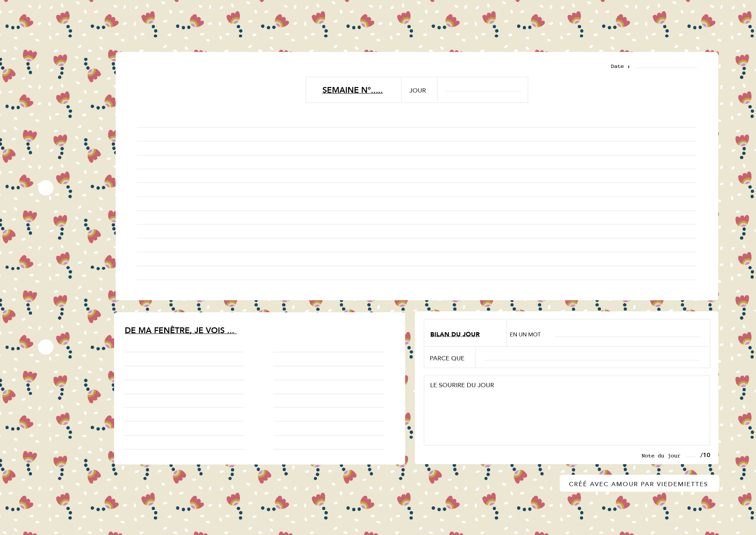
Task: Click the CRÉÉ AVEC AMOUR PAR VIEDEMIETTES banner
Action: tap(639, 483)
